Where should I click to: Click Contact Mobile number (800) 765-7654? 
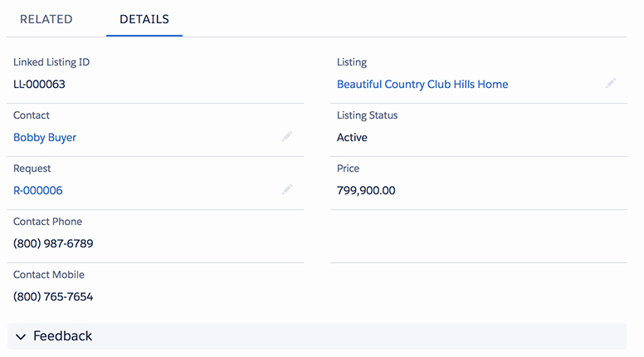tap(53, 296)
